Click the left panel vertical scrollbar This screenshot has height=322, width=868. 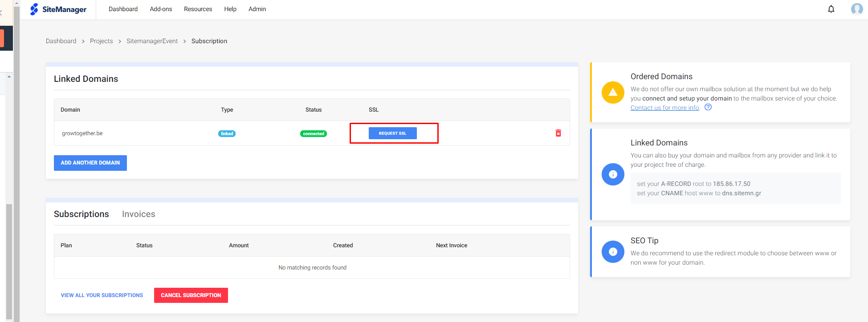[9, 262]
